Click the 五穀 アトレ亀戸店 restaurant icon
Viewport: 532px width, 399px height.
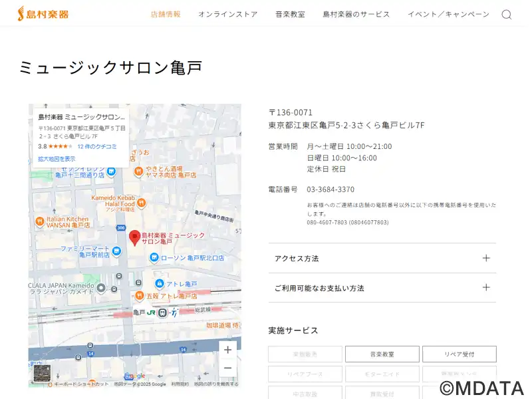(x=139, y=296)
